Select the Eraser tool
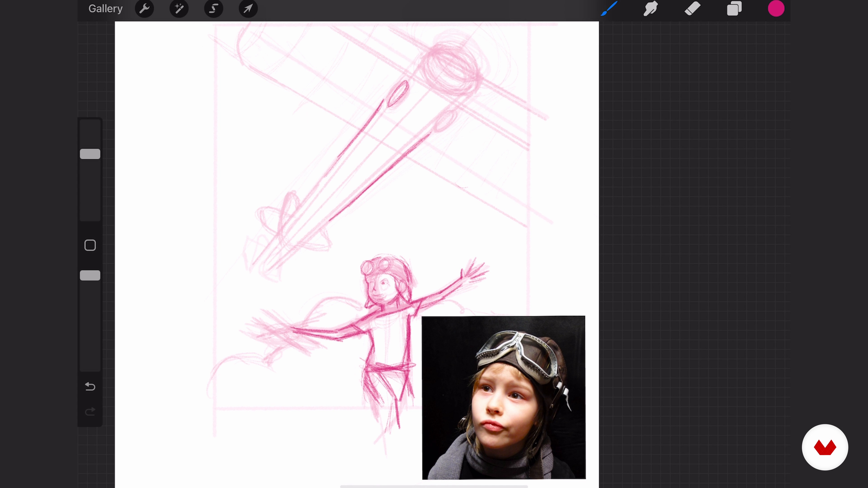 (692, 8)
